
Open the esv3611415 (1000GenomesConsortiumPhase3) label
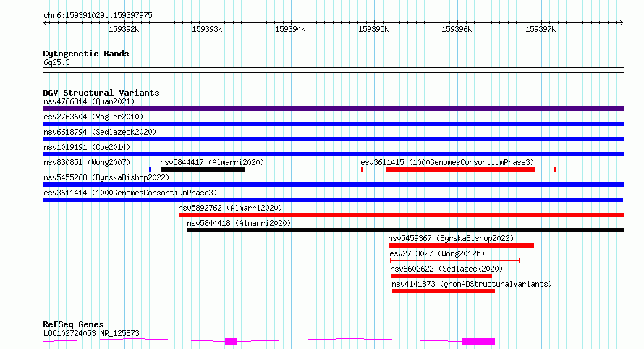(447, 162)
